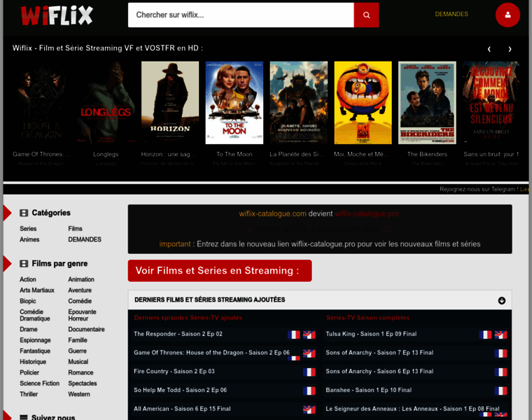Screen dimensions: 532x420
Task: Browse the Comédie Dramatique genre
Action: point(35,315)
